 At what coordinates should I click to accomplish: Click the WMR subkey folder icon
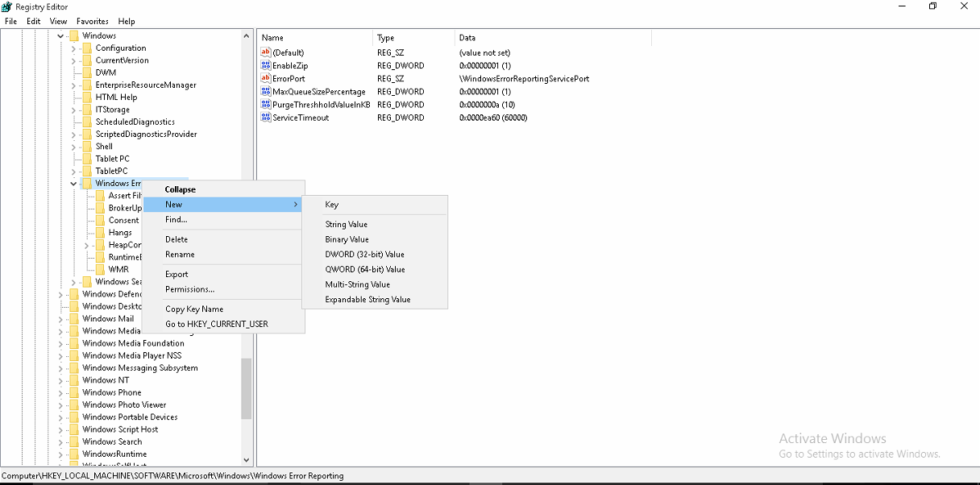pos(100,269)
